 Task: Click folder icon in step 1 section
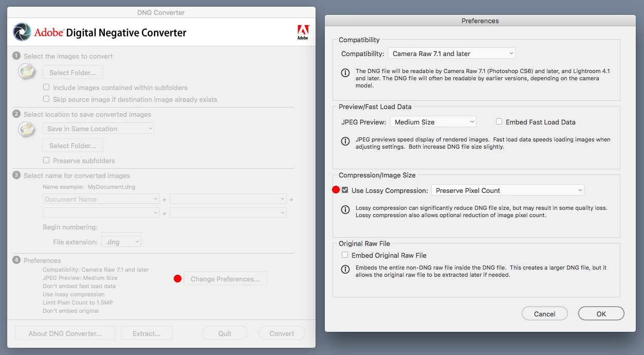click(27, 72)
